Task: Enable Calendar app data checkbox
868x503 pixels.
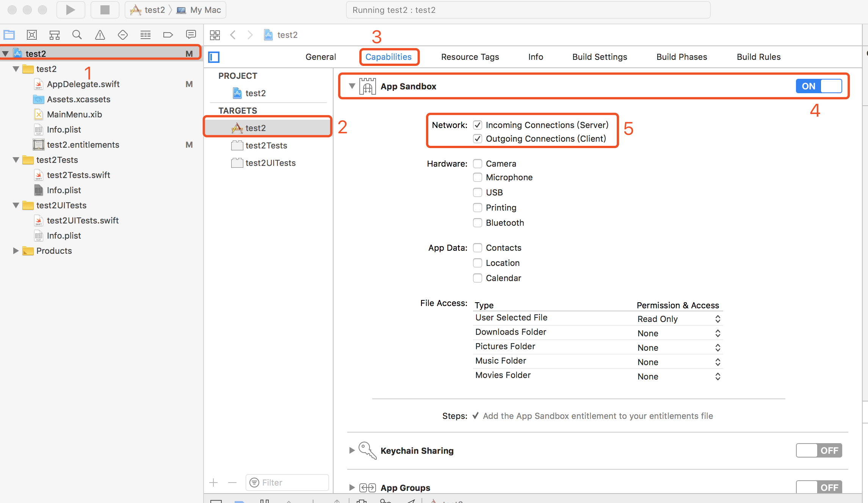Action: click(x=478, y=278)
